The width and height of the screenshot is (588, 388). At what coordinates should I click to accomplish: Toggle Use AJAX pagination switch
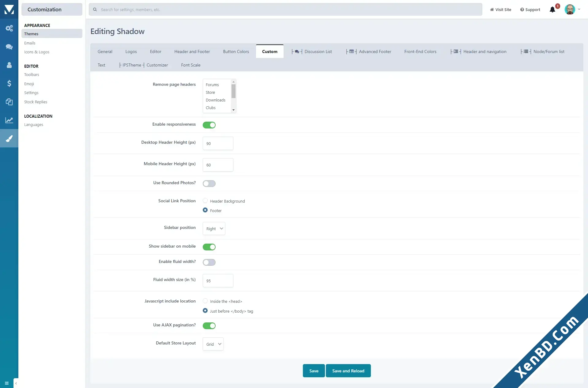209,326
